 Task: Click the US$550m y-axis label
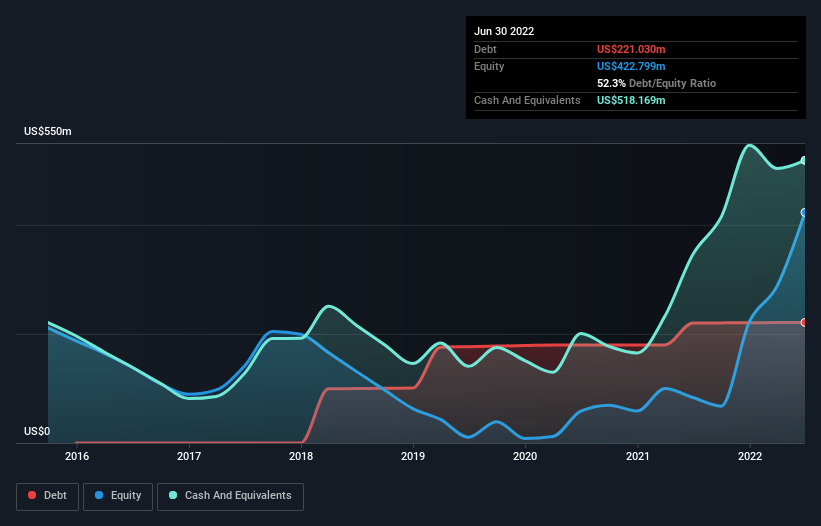[x=48, y=131]
